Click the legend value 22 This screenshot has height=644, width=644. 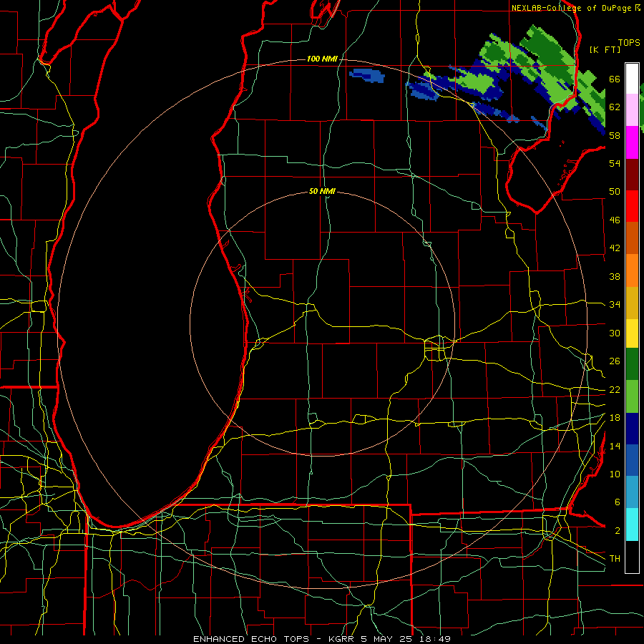coord(615,389)
